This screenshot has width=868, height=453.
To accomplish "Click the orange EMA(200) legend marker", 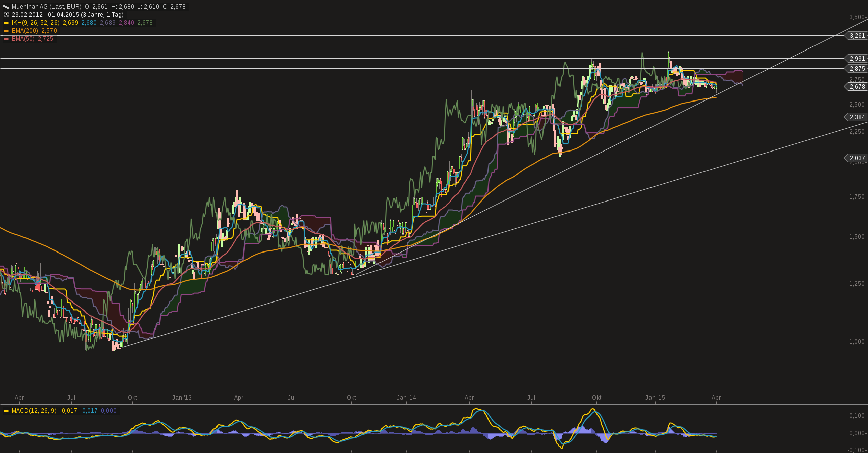I will coord(6,31).
